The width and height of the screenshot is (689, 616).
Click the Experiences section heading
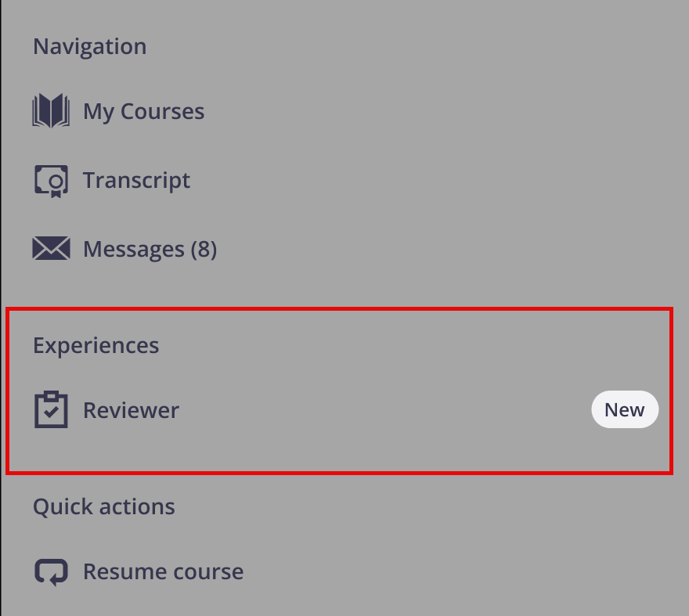coord(96,345)
